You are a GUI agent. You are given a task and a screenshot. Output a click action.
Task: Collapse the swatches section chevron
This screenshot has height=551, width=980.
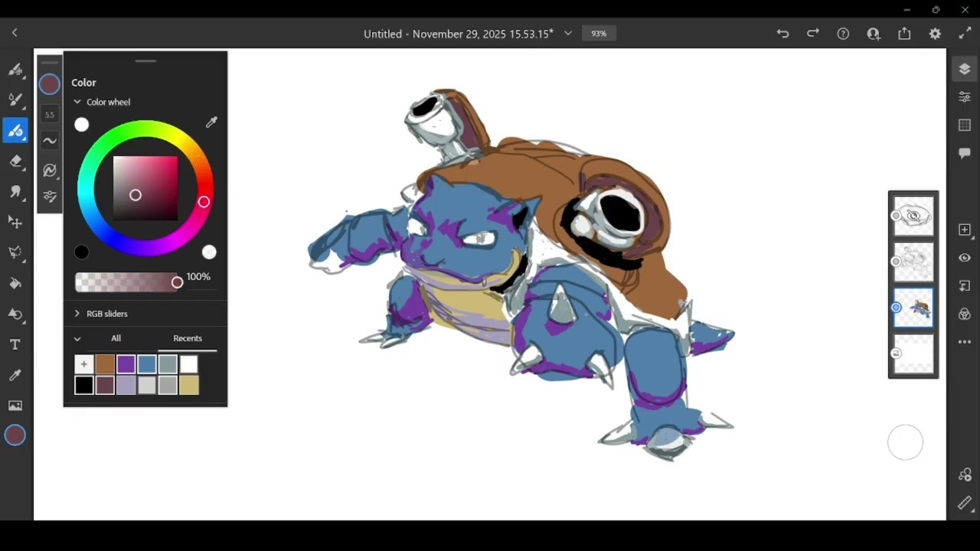pyautogui.click(x=77, y=338)
